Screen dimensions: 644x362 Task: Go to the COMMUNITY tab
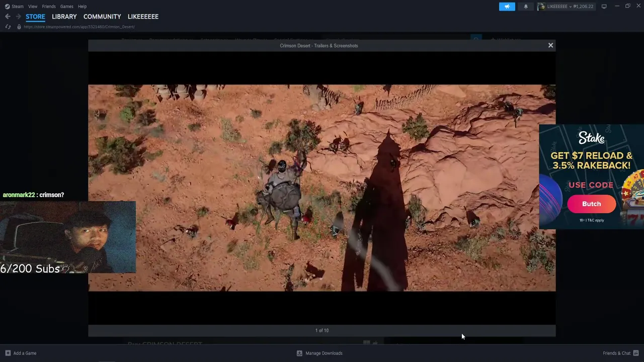(x=102, y=17)
